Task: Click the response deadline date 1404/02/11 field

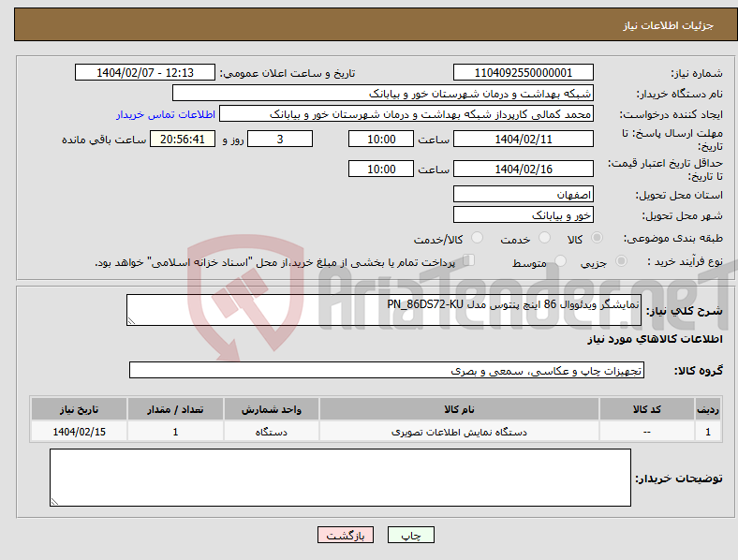Action: 523,139
